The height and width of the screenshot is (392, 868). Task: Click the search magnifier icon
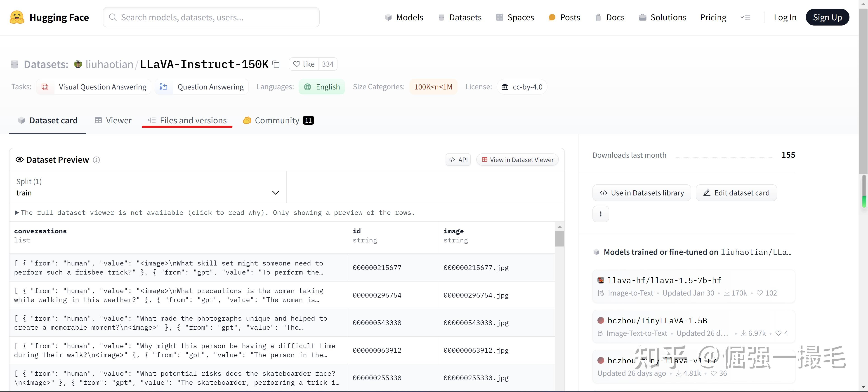click(x=113, y=17)
